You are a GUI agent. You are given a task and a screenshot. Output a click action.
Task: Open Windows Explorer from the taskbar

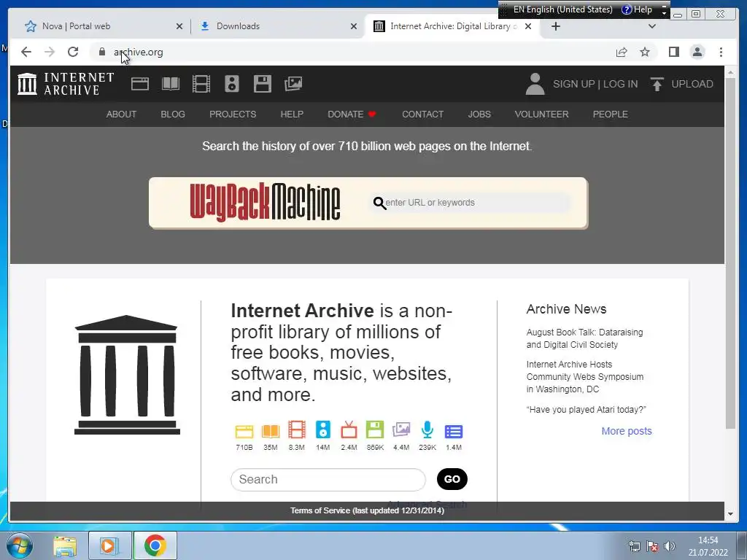[x=65, y=545]
